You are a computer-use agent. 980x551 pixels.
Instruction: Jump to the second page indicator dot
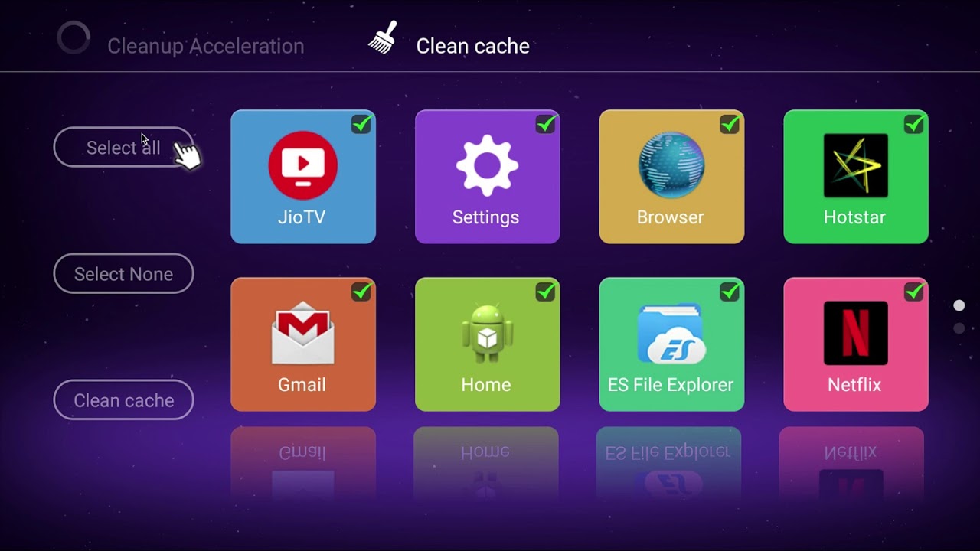tap(959, 328)
